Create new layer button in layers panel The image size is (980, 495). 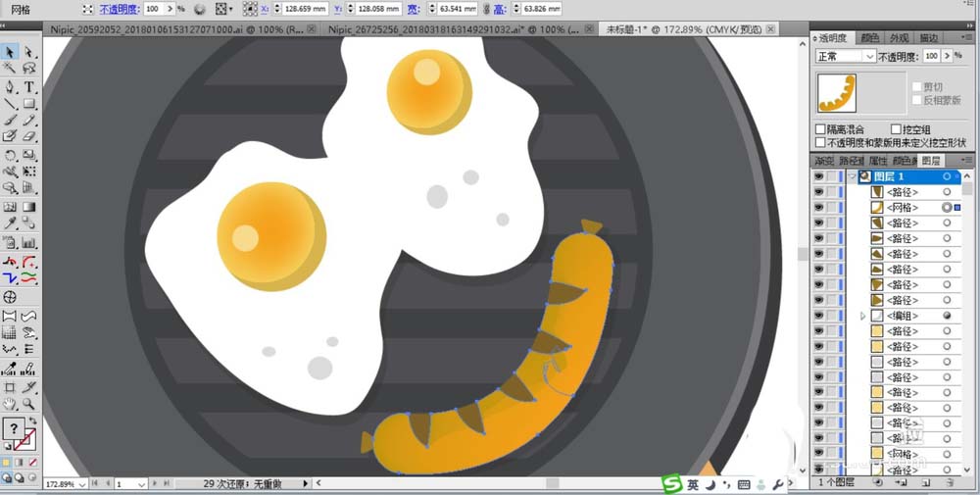(x=926, y=482)
